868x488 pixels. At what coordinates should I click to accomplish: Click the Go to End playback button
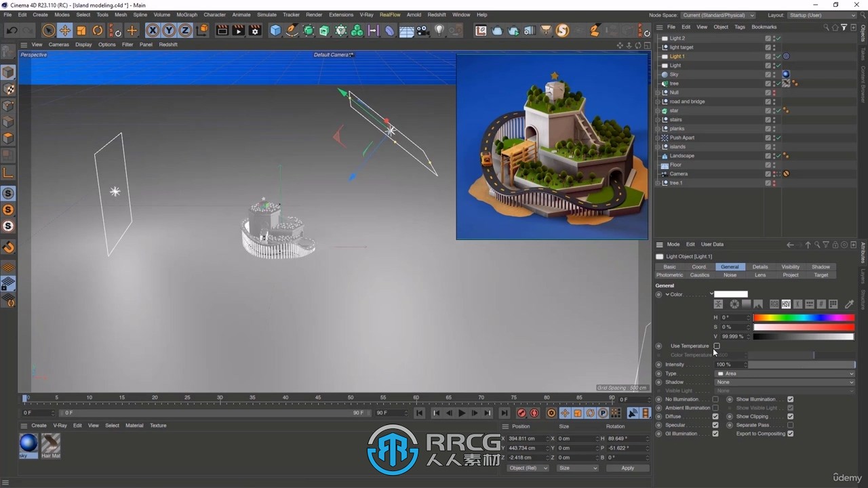pos(504,413)
